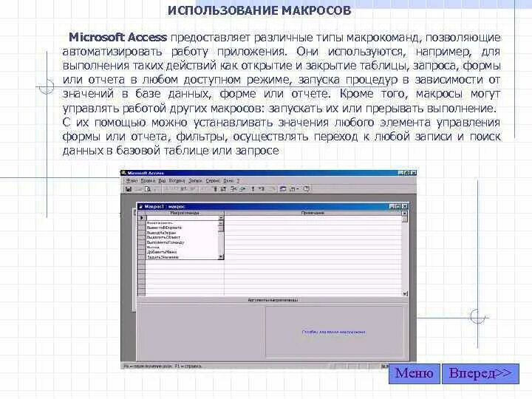Toggle the Macro Names column icon

216,189
